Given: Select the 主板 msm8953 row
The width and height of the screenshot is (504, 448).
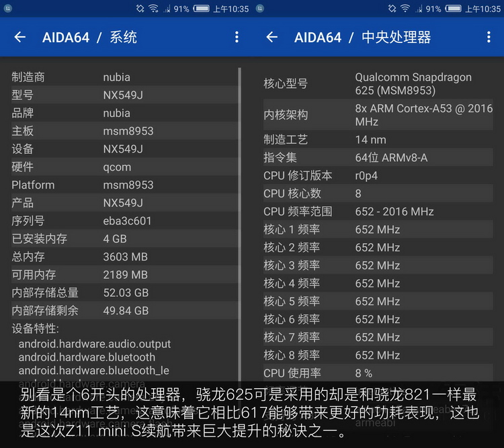Looking at the screenshot, I should tap(125, 131).
